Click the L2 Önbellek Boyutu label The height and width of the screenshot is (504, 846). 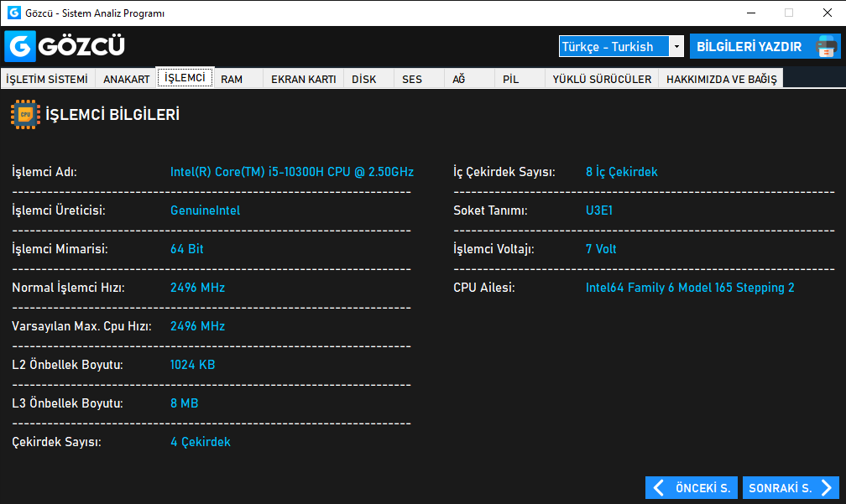click(67, 365)
